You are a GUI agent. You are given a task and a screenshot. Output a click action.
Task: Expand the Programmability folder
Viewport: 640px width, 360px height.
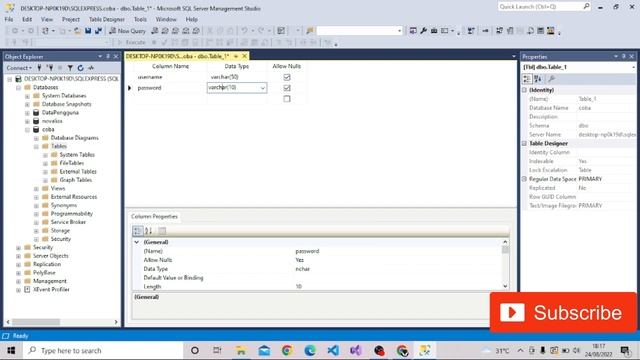tap(36, 214)
